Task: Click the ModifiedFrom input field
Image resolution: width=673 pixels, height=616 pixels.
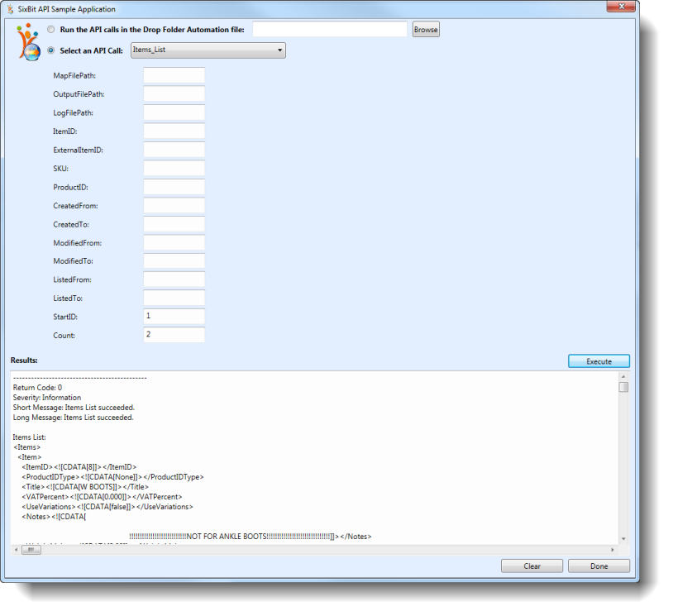Action: pos(174,242)
